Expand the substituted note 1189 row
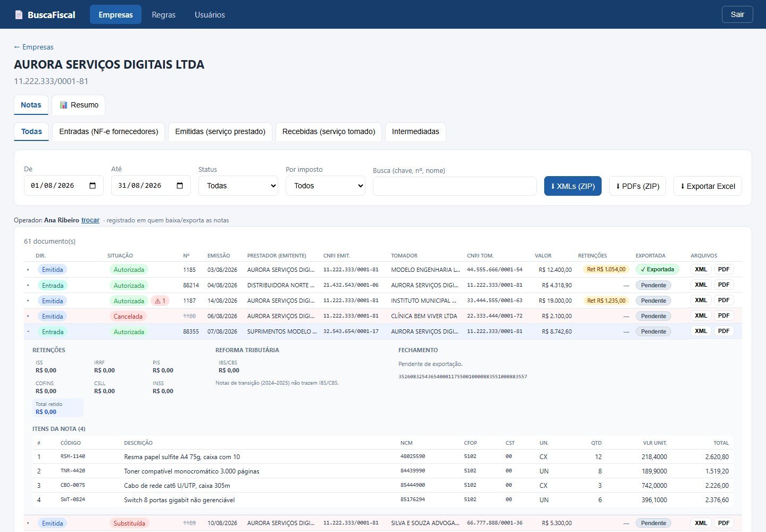 pos(28,523)
